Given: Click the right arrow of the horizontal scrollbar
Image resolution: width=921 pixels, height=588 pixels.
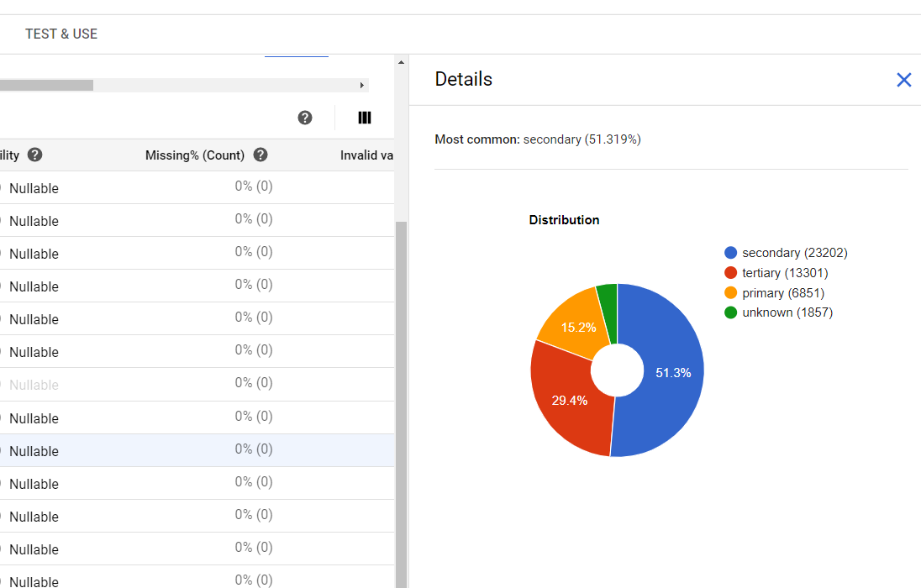Looking at the screenshot, I should [361, 85].
